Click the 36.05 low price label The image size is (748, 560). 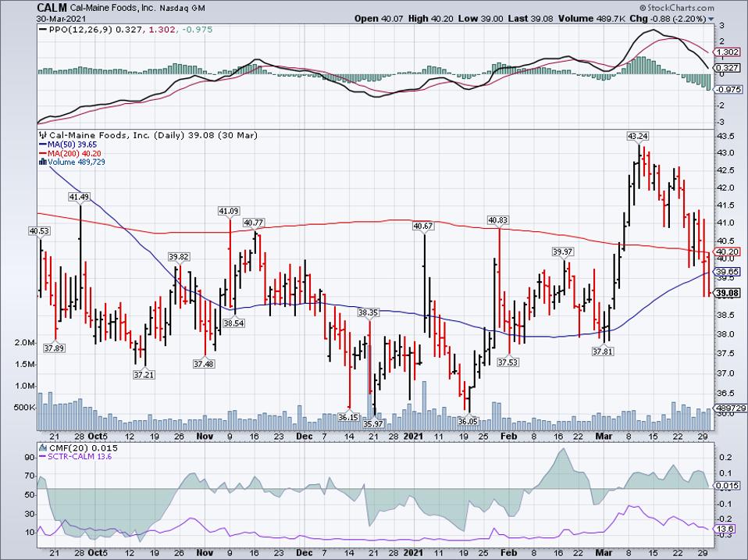468,421
